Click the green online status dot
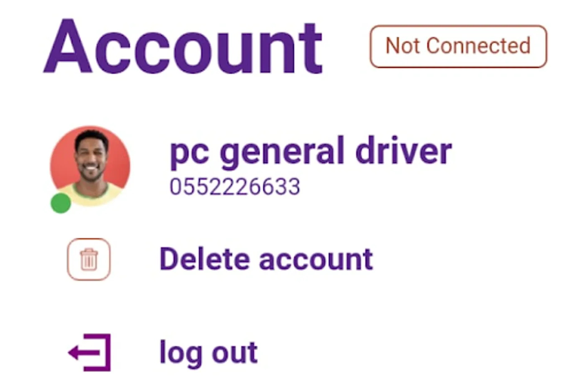Viewport: 588px width, 377px height. [61, 203]
